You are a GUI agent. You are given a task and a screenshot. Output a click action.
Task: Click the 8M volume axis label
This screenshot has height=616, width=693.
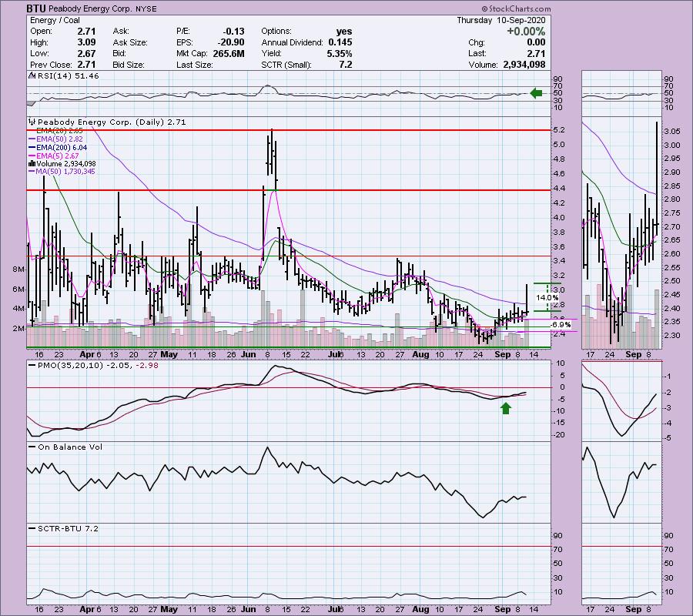pos(18,269)
